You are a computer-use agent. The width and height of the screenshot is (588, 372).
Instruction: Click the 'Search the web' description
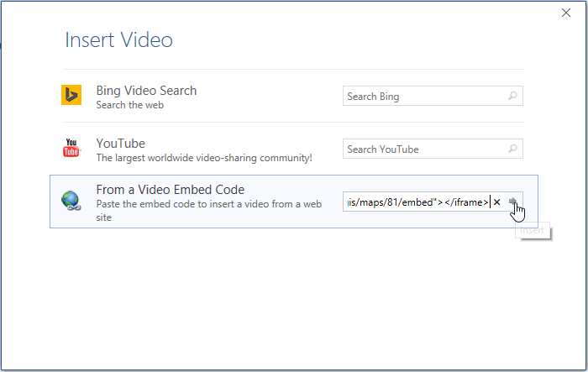(129, 105)
